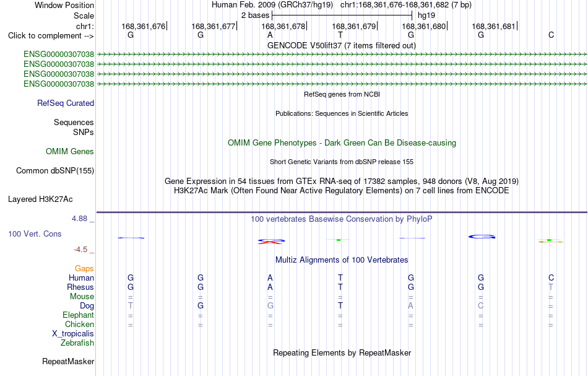Select the first ENSG00000307038 transcript label
Image resolution: width=588 pixels, height=376 pixels.
[x=59, y=55]
